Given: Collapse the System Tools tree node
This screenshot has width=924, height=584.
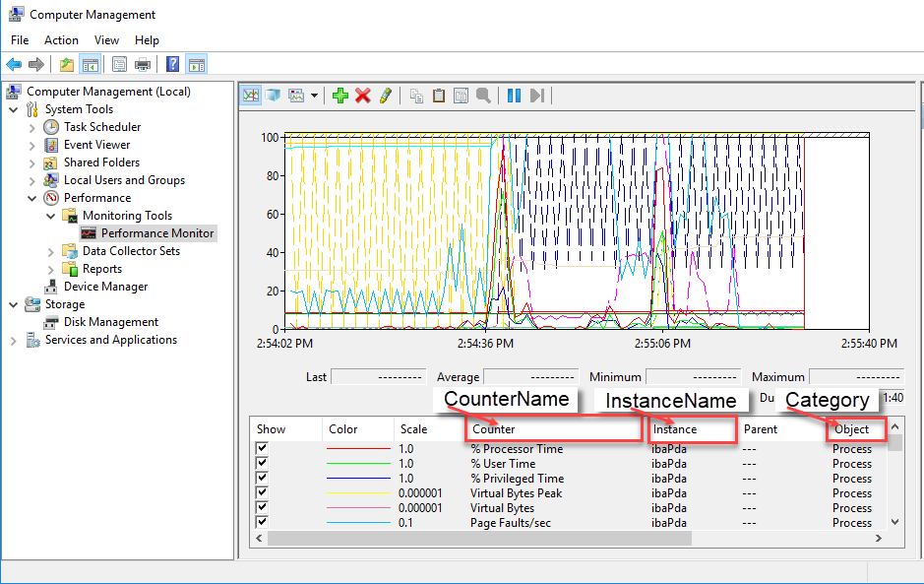Looking at the screenshot, I should [x=14, y=109].
